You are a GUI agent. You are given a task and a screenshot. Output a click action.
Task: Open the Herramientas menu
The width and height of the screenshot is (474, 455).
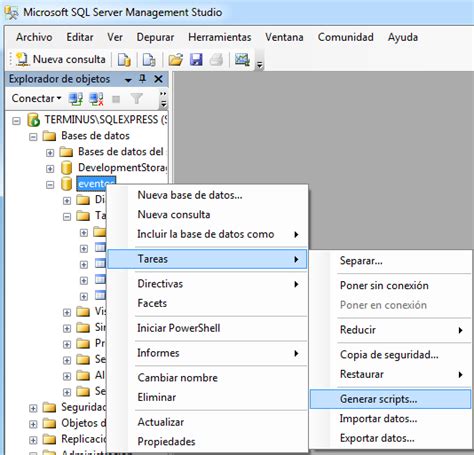(x=220, y=37)
